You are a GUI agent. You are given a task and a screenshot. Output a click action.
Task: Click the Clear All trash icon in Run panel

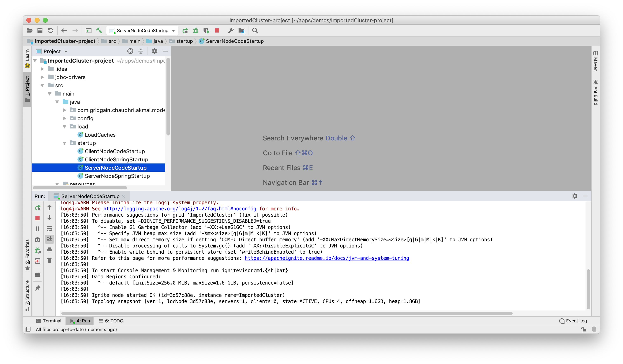[x=49, y=260]
